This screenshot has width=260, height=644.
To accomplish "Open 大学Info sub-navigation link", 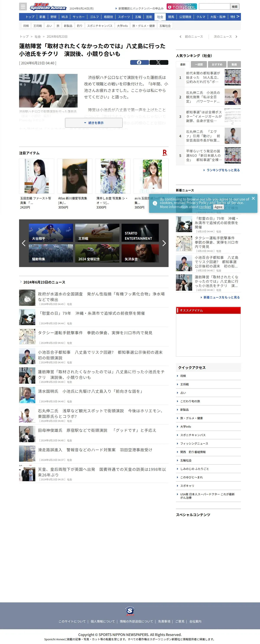I will 122,26.
